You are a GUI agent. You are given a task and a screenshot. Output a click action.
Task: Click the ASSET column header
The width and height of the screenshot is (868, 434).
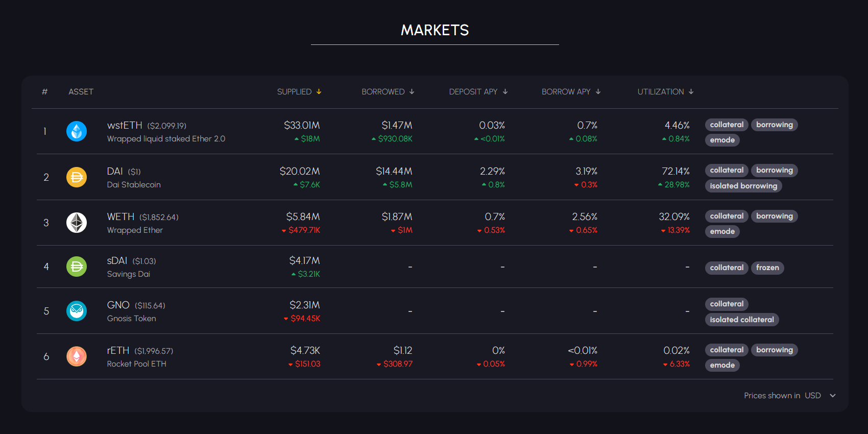(x=81, y=92)
